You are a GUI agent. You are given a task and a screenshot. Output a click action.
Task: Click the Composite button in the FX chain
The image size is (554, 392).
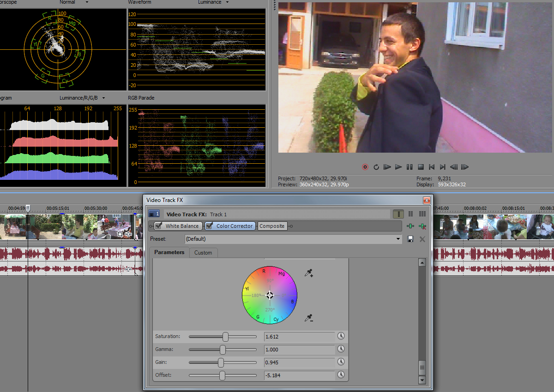pyautogui.click(x=272, y=226)
